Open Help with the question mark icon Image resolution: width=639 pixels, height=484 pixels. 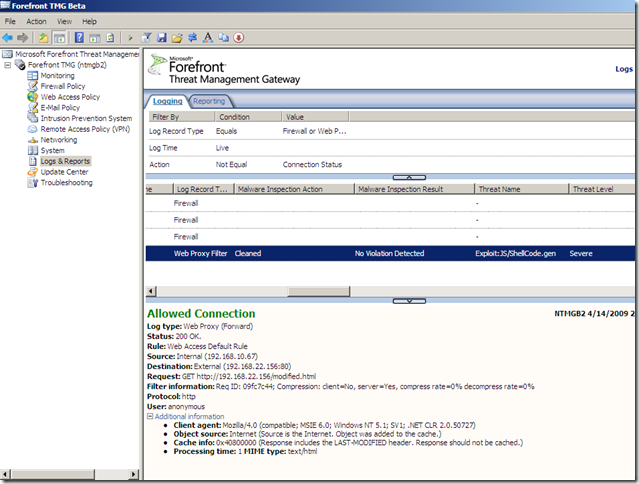[79, 38]
